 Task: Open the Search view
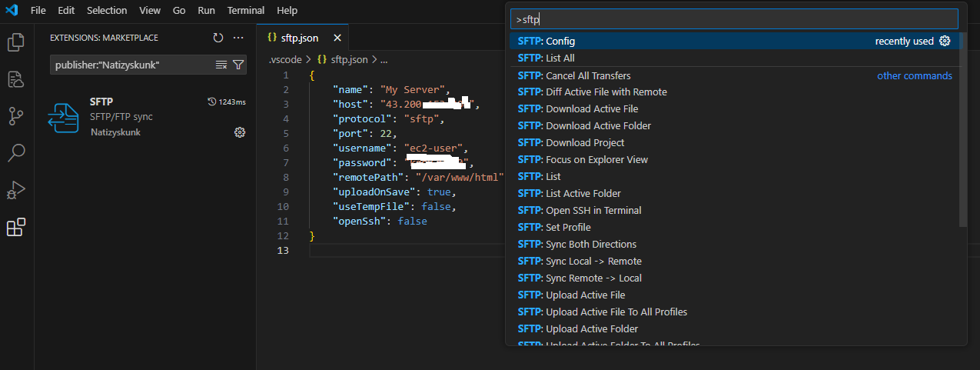click(x=15, y=153)
